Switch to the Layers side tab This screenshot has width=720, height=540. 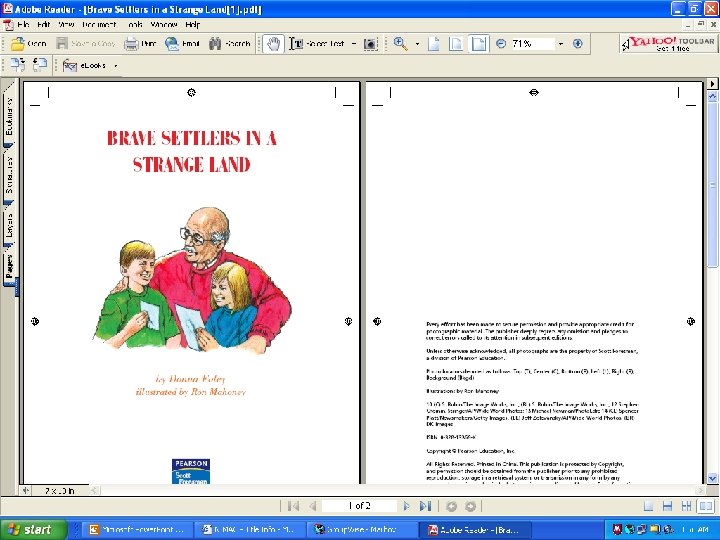click(9, 225)
